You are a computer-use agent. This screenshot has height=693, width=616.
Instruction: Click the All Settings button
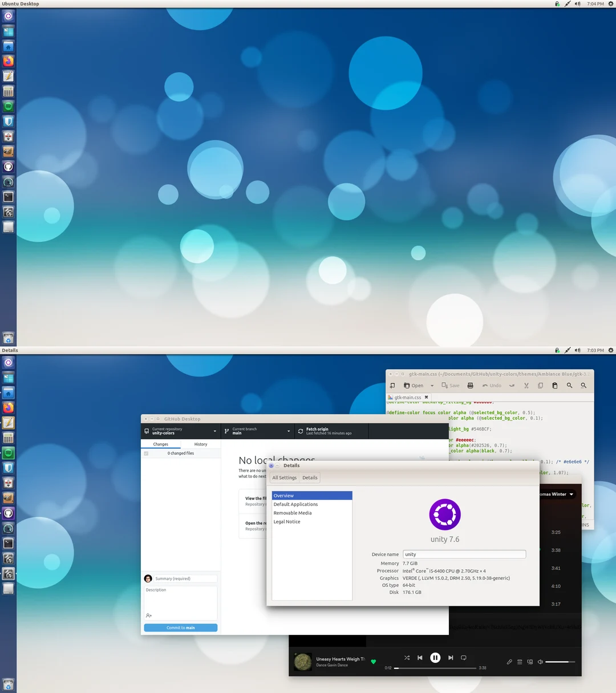click(x=285, y=478)
